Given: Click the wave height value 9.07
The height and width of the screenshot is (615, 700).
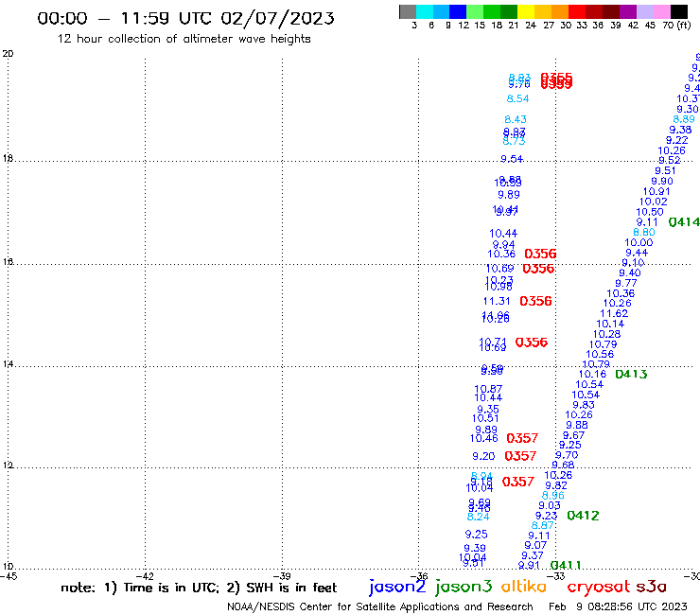Looking at the screenshot, I should click(x=535, y=546).
